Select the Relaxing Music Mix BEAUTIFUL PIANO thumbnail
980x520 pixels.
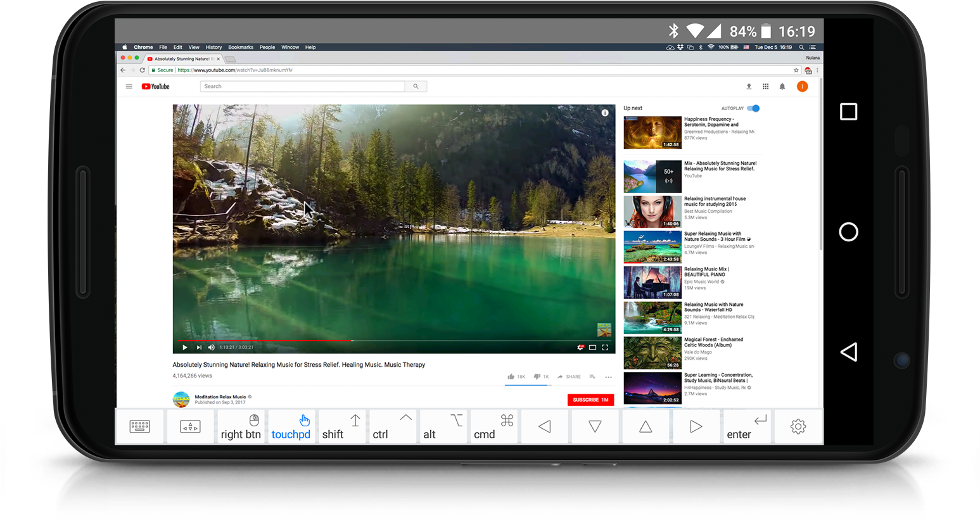[652, 282]
